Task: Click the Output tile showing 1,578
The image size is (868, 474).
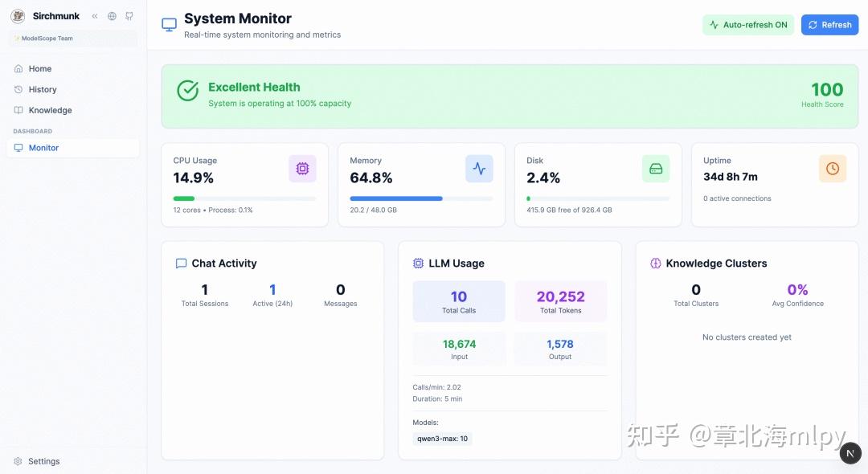Action: point(561,349)
